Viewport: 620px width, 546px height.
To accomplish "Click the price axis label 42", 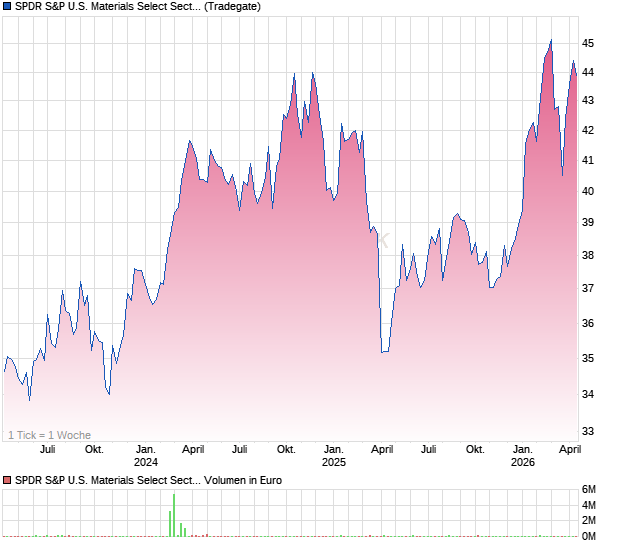I will click(x=588, y=130).
